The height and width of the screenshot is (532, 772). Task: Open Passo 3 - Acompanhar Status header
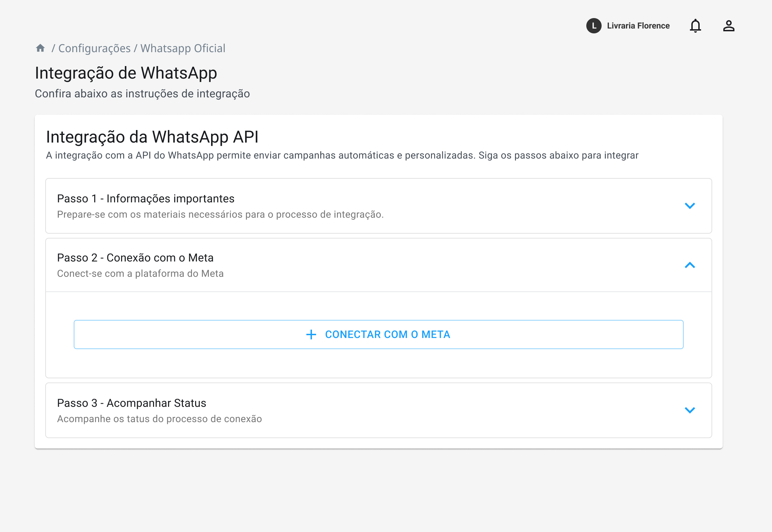pos(131,403)
